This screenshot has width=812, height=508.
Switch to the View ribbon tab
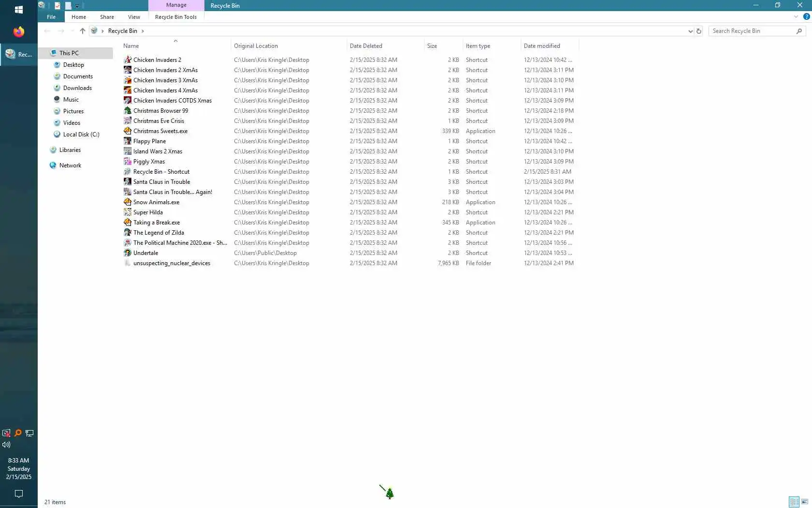pyautogui.click(x=134, y=17)
